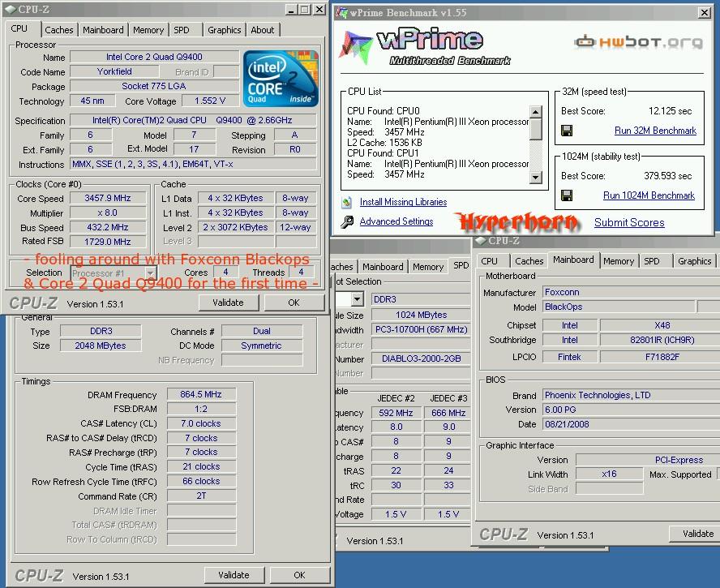
Task: Click the Bus Speed 432.2 MHz value
Action: click(108, 227)
